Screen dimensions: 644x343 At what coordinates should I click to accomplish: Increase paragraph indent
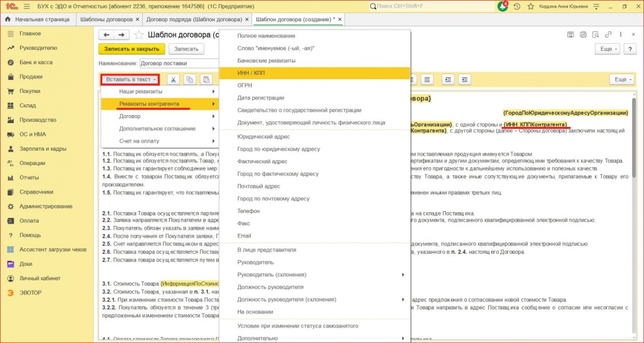[448, 80]
